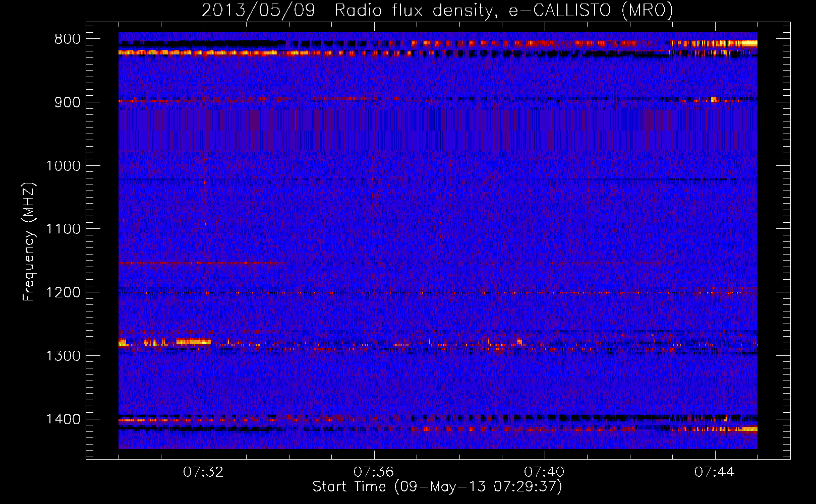Select the 1000 frequency tick label
The width and height of the screenshot is (816, 504).
63,166
